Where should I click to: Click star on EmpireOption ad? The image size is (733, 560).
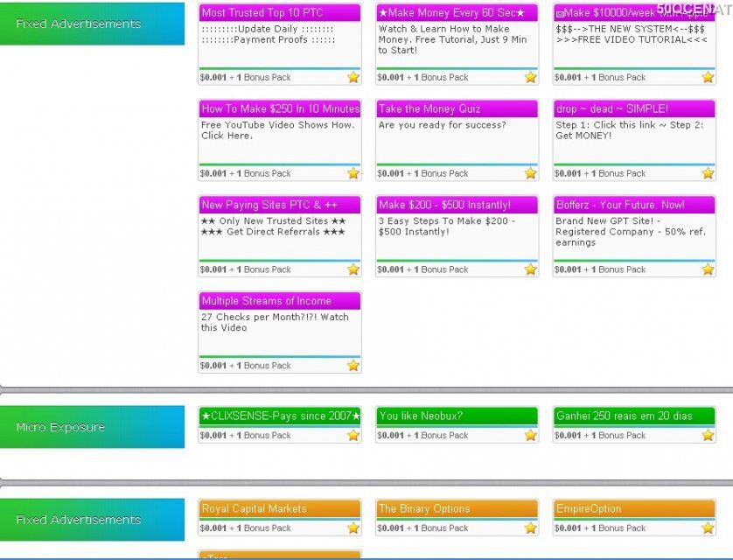tap(708, 528)
